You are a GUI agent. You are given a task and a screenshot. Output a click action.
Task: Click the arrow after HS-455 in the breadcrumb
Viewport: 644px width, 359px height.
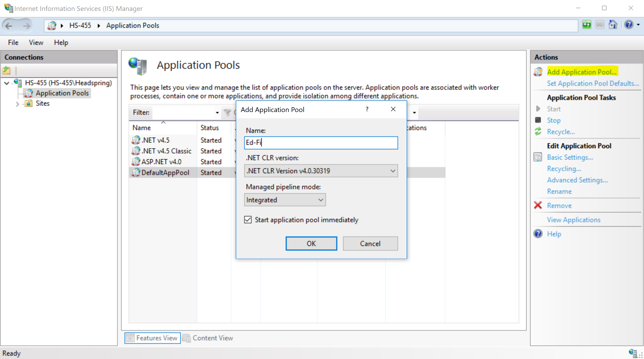99,25
